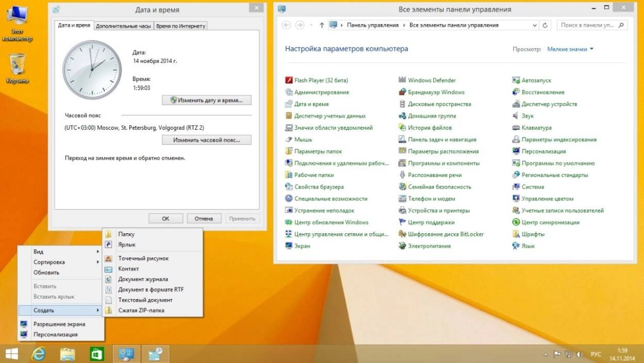Screen dimensions: 644x363
Task: Open Flash Player (32 бита) icon
Action: point(289,80)
